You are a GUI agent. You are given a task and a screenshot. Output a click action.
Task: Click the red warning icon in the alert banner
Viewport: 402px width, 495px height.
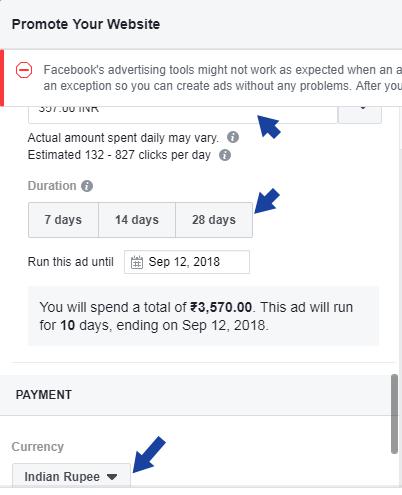(24, 70)
